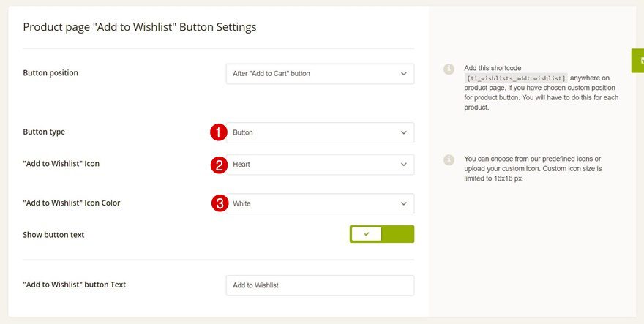
Task: Click the green side tab at right edge
Action: click(x=638, y=60)
